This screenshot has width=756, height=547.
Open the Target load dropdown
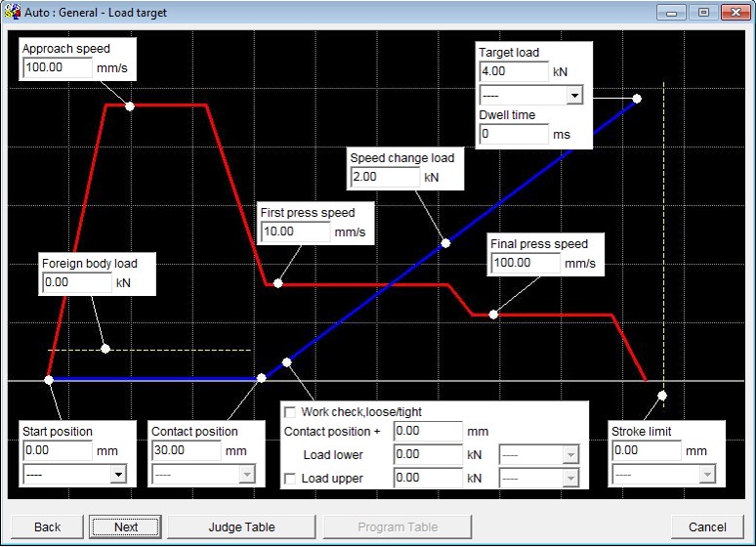574,96
